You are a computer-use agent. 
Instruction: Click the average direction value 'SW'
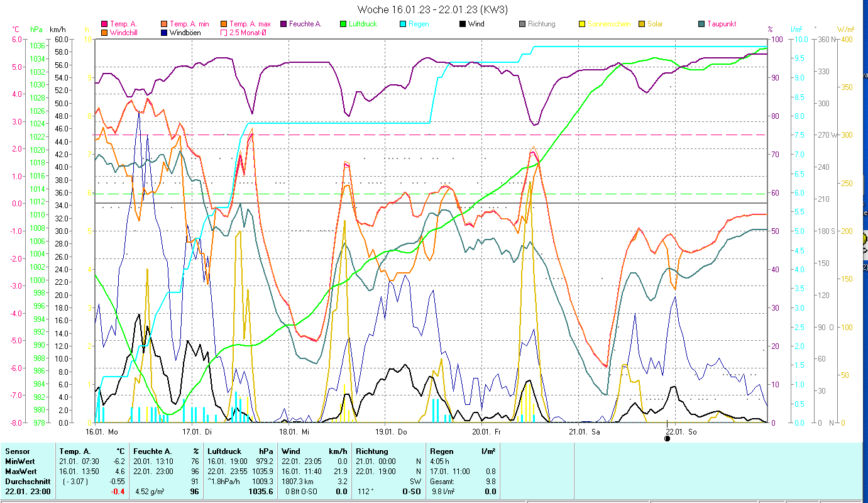click(x=414, y=482)
